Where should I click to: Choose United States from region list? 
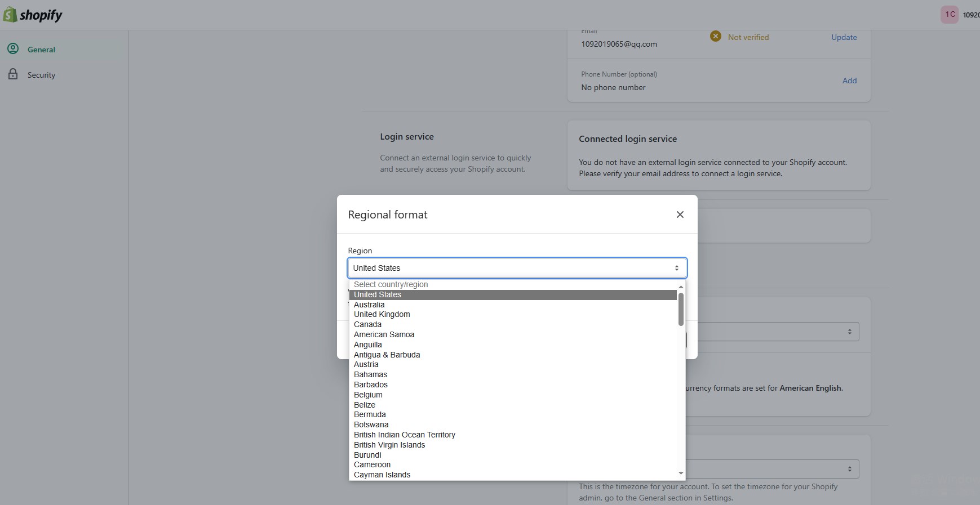tap(513, 294)
